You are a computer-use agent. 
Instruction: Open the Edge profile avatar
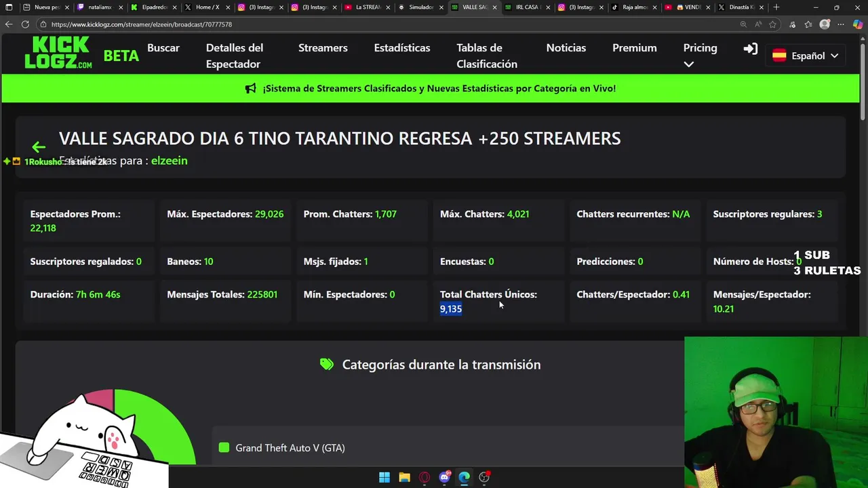tap(825, 24)
